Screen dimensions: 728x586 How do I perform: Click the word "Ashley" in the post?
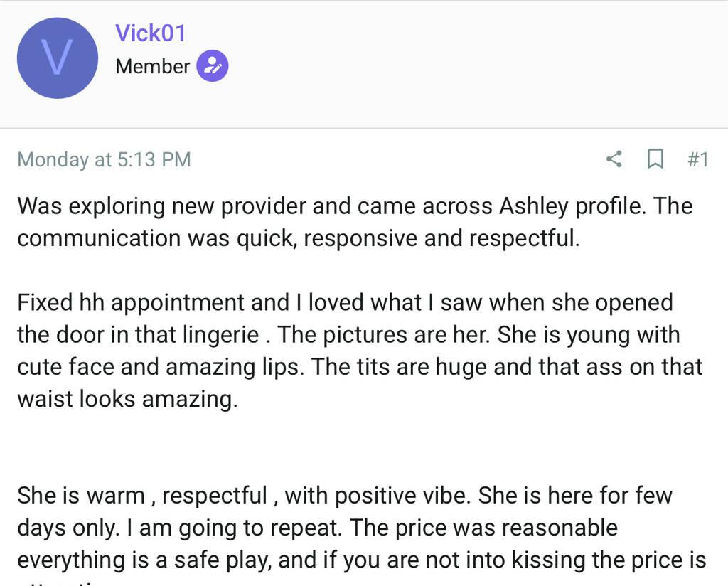(x=534, y=206)
